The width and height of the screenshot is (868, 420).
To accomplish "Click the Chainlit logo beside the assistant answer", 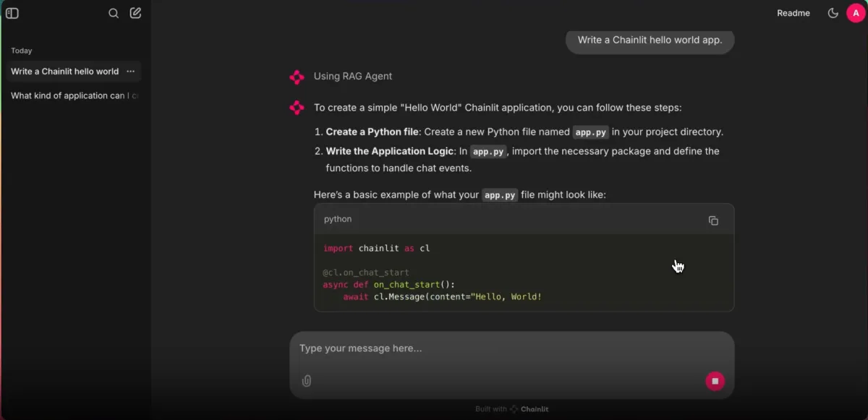I will (x=297, y=108).
